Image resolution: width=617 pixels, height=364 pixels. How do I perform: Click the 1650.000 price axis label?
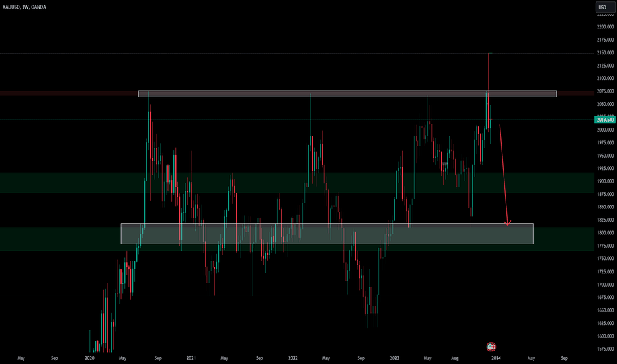tap(605, 310)
